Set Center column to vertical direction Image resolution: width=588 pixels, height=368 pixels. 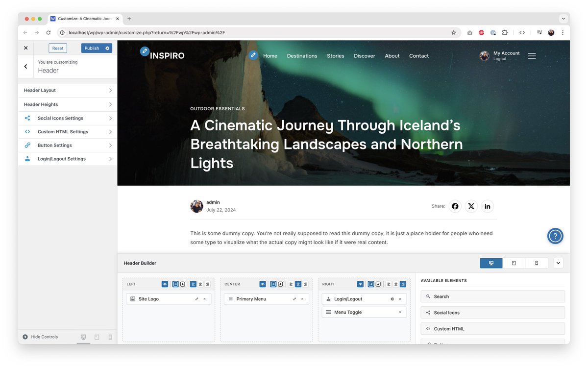tap(280, 284)
